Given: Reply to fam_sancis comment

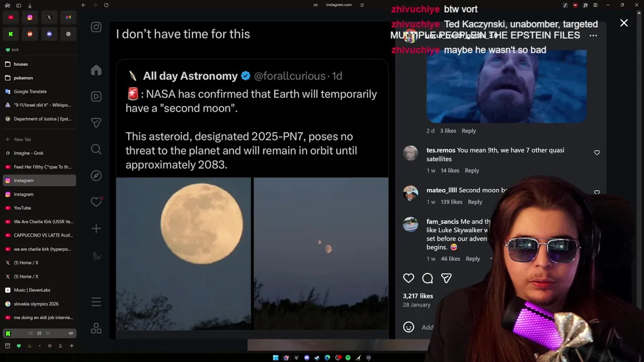Looking at the screenshot, I should click(473, 258).
